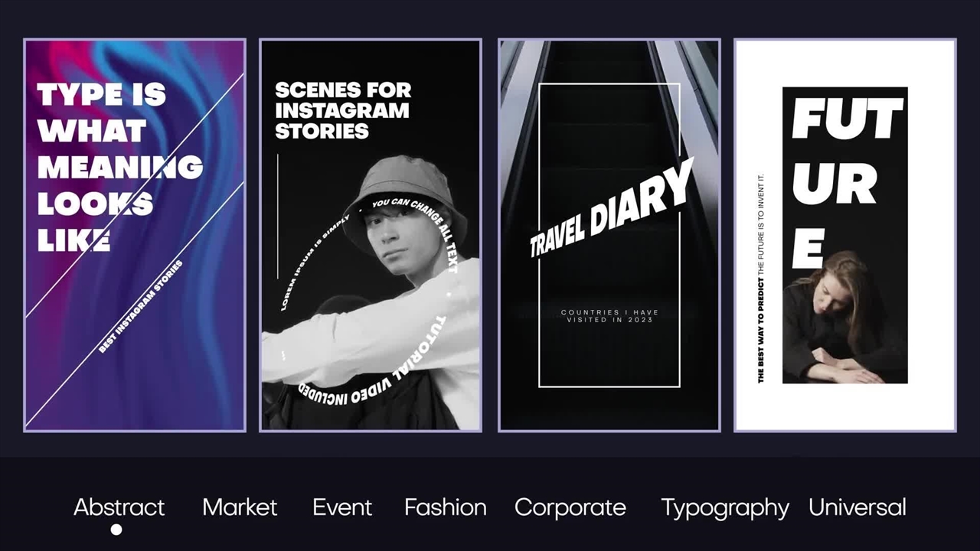Select the 'Scenes for Instagram Stories' thumbnail
The height and width of the screenshot is (551, 980).
pos(371,236)
